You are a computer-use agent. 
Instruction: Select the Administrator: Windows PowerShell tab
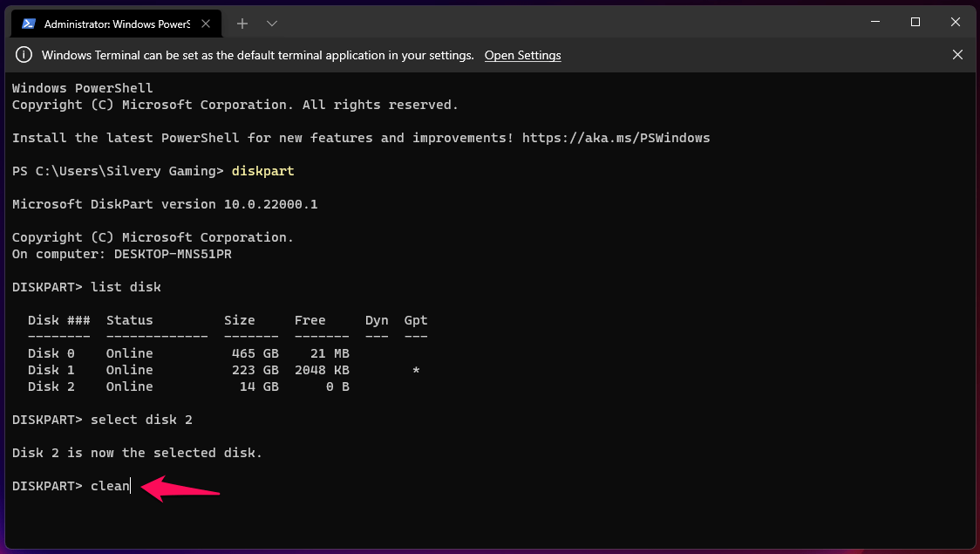coord(117,24)
